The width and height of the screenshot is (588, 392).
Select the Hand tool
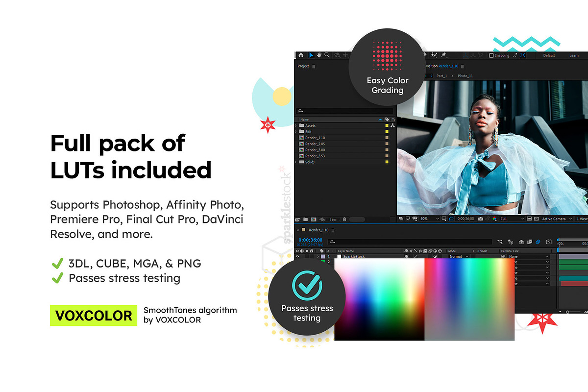click(319, 55)
